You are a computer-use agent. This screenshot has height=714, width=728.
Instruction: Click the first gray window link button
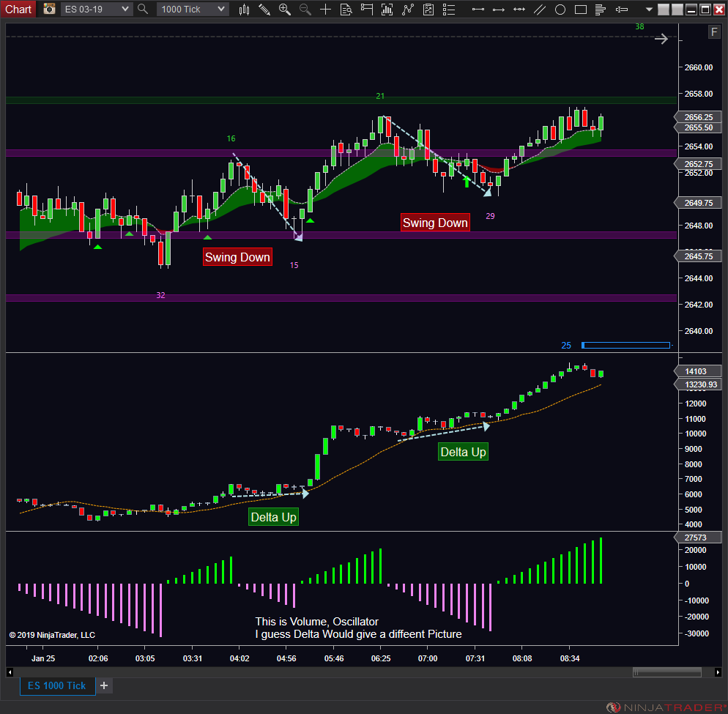(x=664, y=10)
